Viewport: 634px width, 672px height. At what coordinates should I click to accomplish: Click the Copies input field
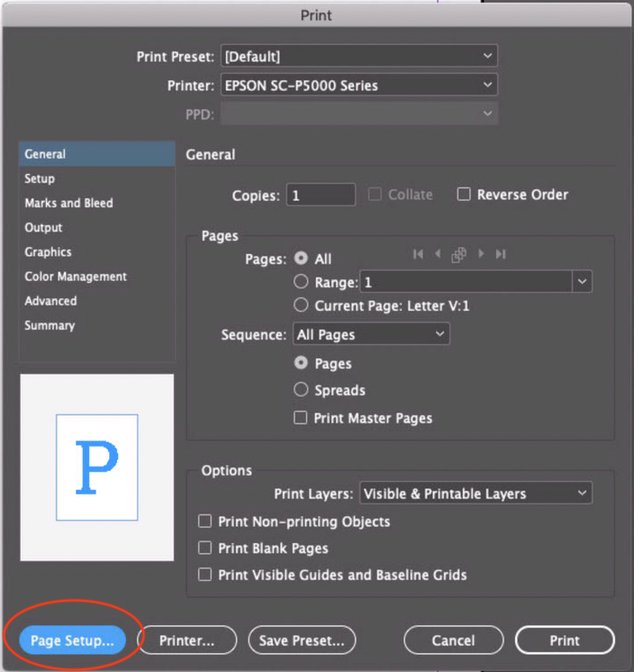click(x=321, y=195)
